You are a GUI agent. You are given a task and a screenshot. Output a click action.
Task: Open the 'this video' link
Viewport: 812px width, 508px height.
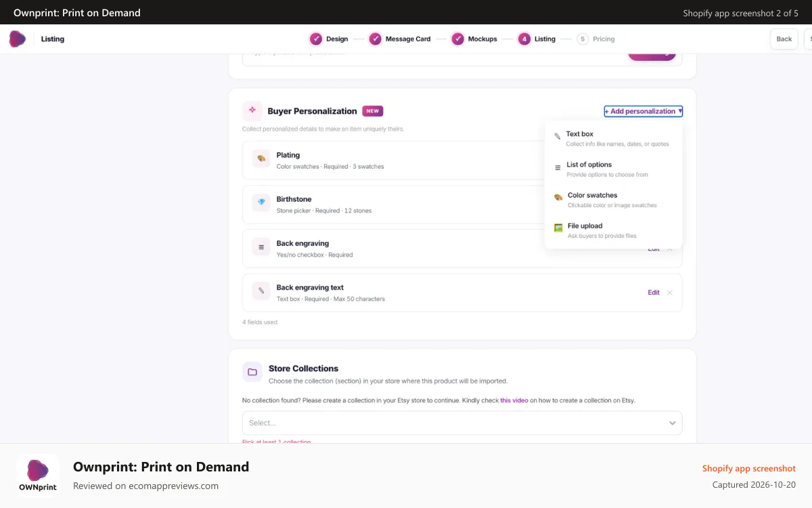point(514,400)
